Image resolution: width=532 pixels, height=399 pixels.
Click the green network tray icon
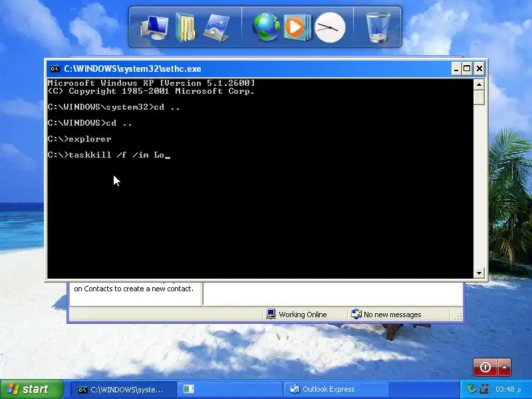(471, 389)
